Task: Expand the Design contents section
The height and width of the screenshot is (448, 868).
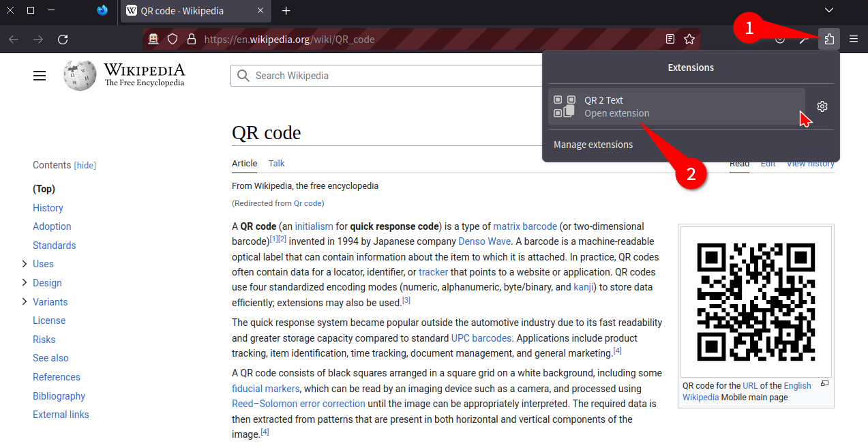Action: click(x=25, y=283)
